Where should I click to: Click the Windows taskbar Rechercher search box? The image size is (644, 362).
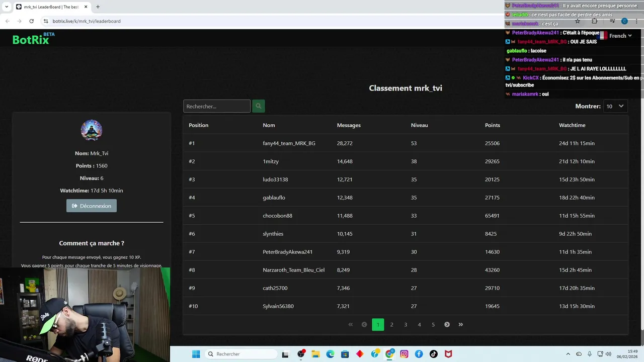(x=241, y=354)
